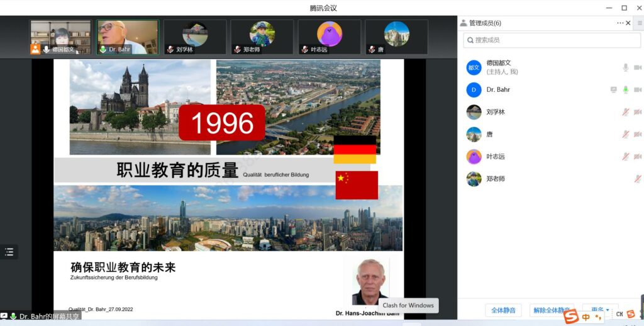644x326 pixels.
Task: Click the Sogou tray icon next to CH
Action: [x=631, y=314]
